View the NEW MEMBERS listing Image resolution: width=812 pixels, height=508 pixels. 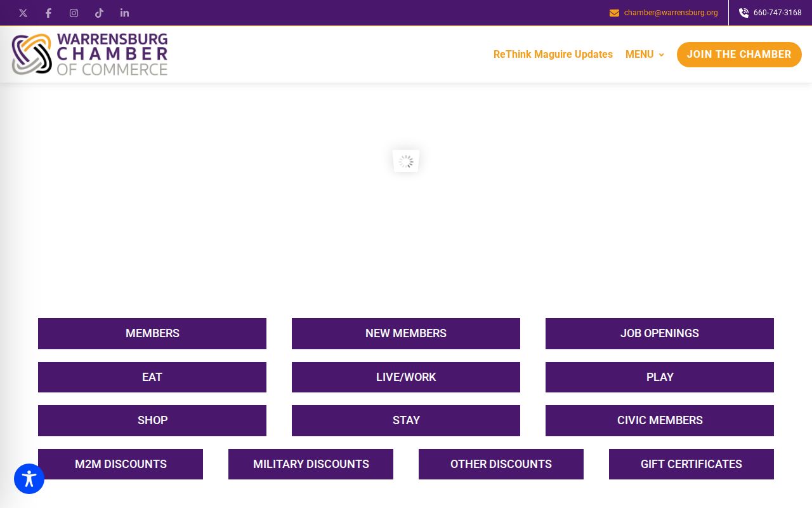406,333
